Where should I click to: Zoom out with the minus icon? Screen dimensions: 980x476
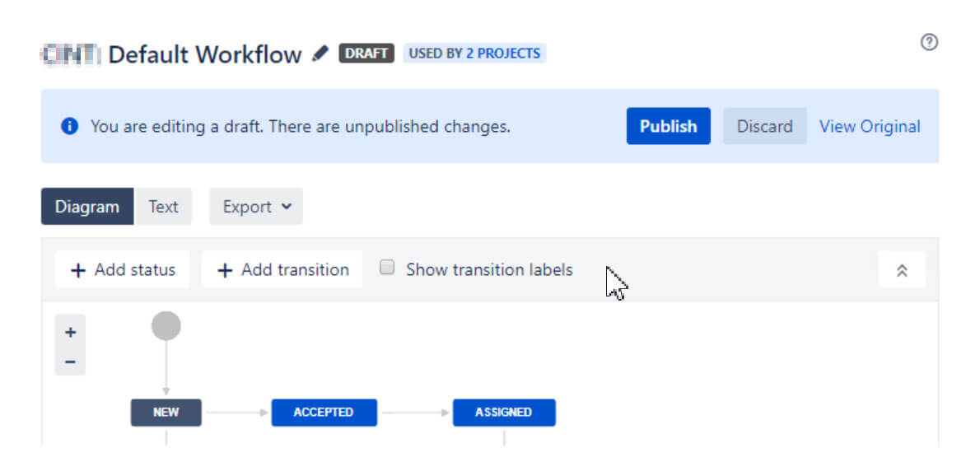(71, 362)
